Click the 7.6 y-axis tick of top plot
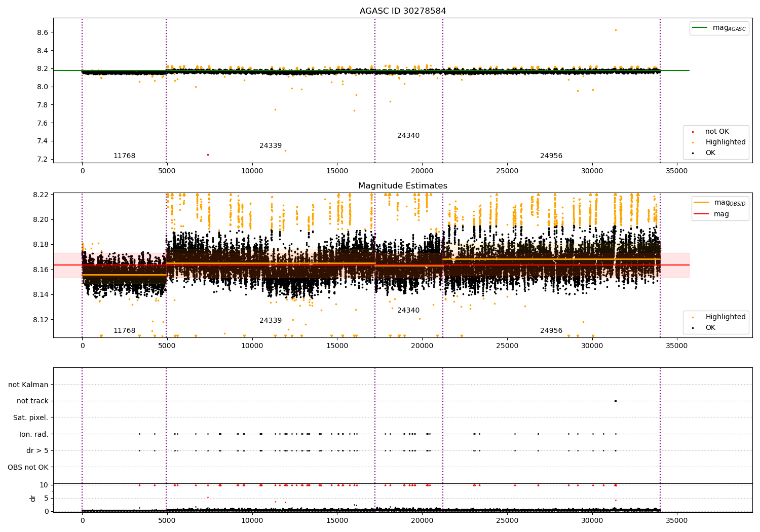The image size is (760, 532). pyautogui.click(x=42, y=123)
